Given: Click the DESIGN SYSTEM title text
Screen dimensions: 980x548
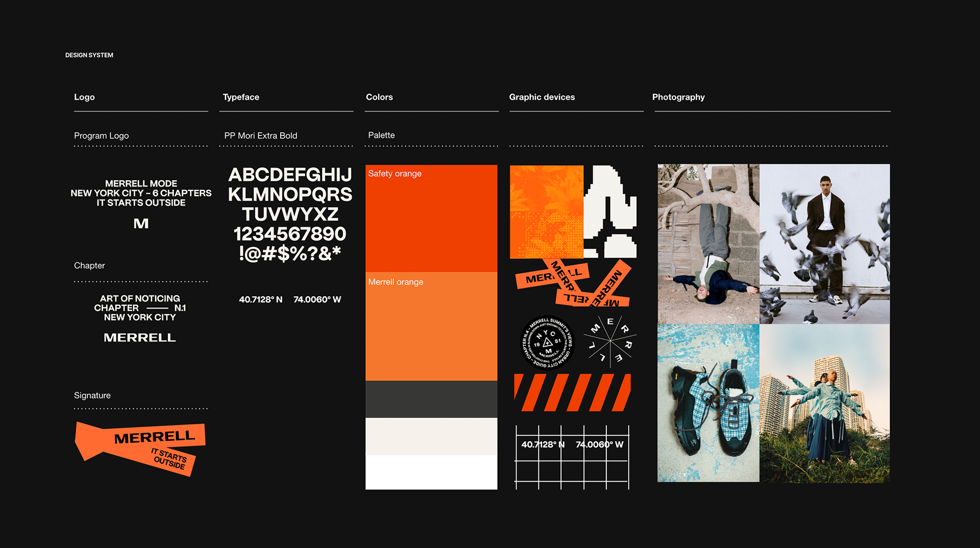Looking at the screenshot, I should [x=89, y=55].
